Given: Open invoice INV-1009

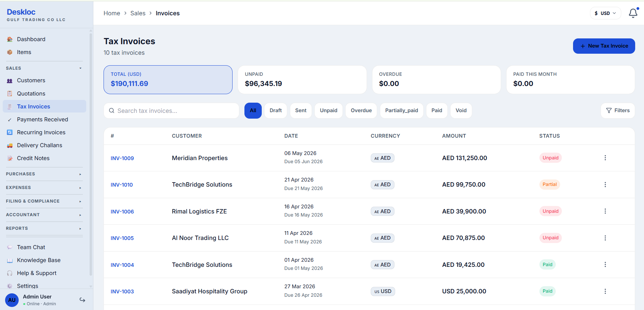Looking at the screenshot, I should pyautogui.click(x=122, y=158).
